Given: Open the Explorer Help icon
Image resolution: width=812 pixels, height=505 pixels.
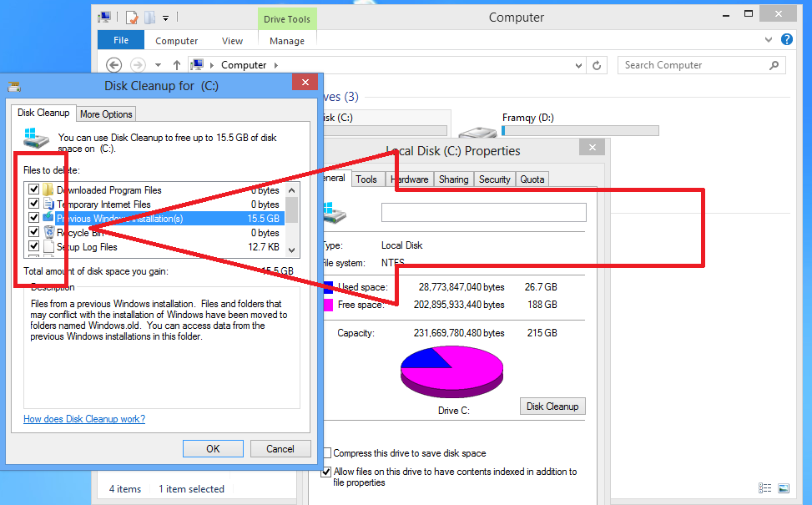Looking at the screenshot, I should coord(787,39).
